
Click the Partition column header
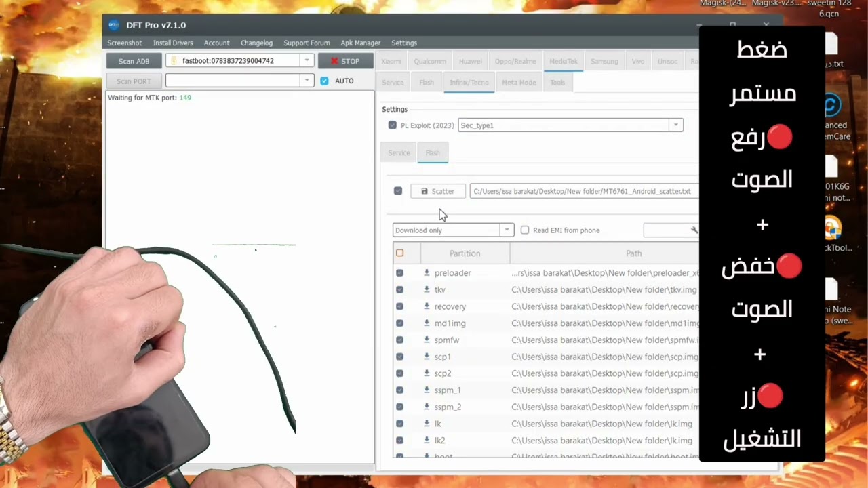point(465,253)
